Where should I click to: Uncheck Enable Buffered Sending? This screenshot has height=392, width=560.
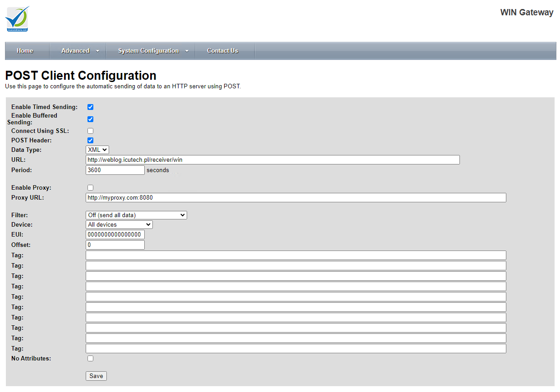(90, 119)
